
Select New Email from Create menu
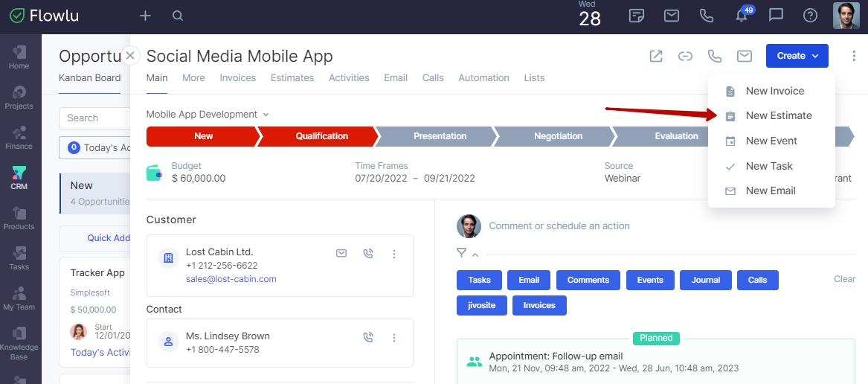coord(771,191)
